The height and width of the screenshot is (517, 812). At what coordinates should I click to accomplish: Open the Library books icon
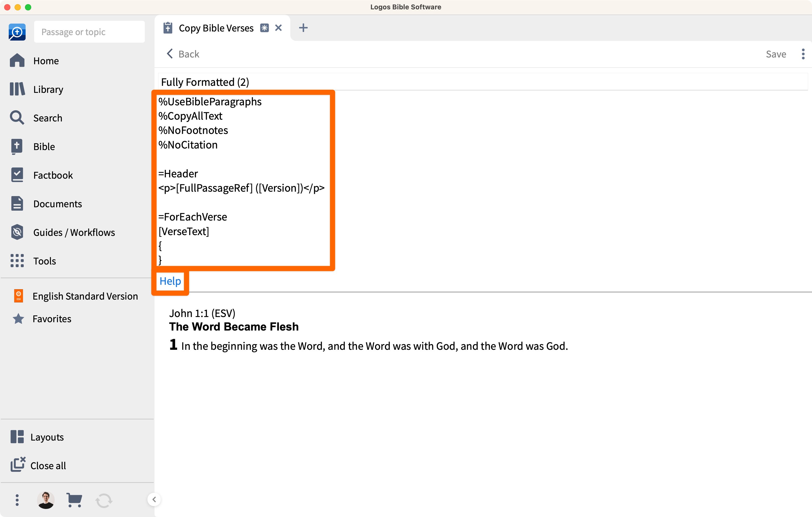coord(17,89)
